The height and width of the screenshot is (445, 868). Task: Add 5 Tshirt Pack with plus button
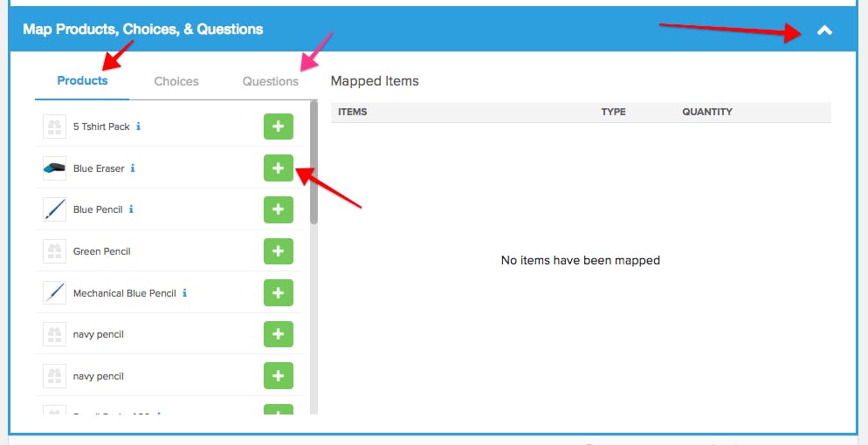point(278,127)
